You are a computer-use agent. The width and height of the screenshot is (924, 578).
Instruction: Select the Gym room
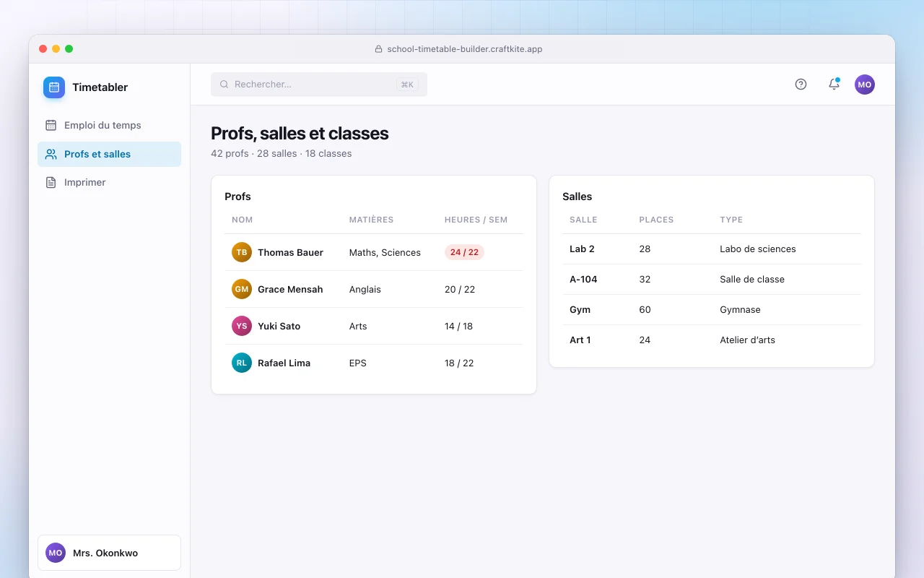(580, 309)
